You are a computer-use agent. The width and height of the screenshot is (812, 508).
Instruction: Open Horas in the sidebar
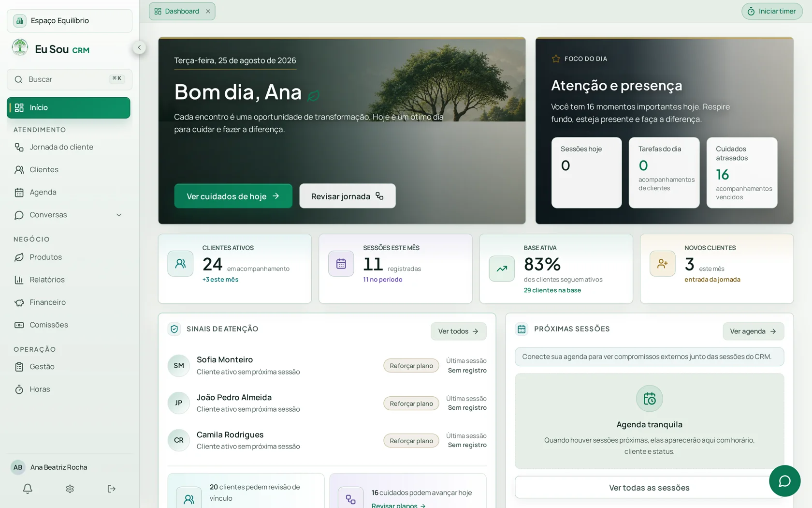tap(69, 389)
